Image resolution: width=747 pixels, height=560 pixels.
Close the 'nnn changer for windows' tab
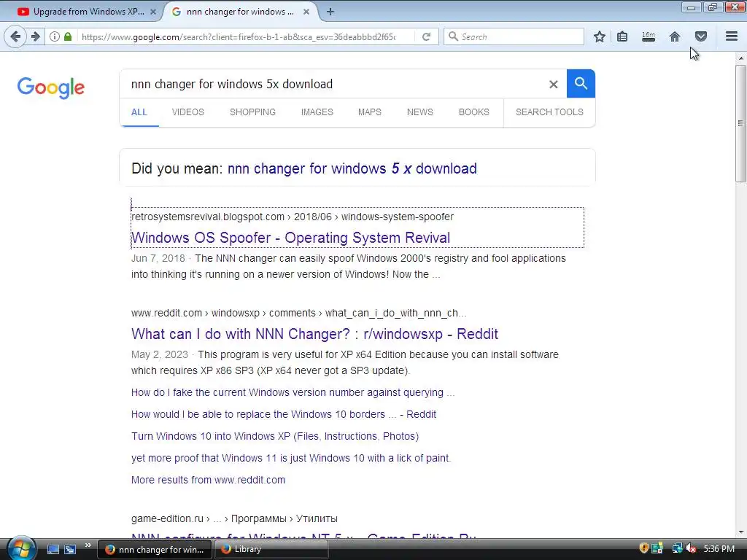[x=306, y=12]
